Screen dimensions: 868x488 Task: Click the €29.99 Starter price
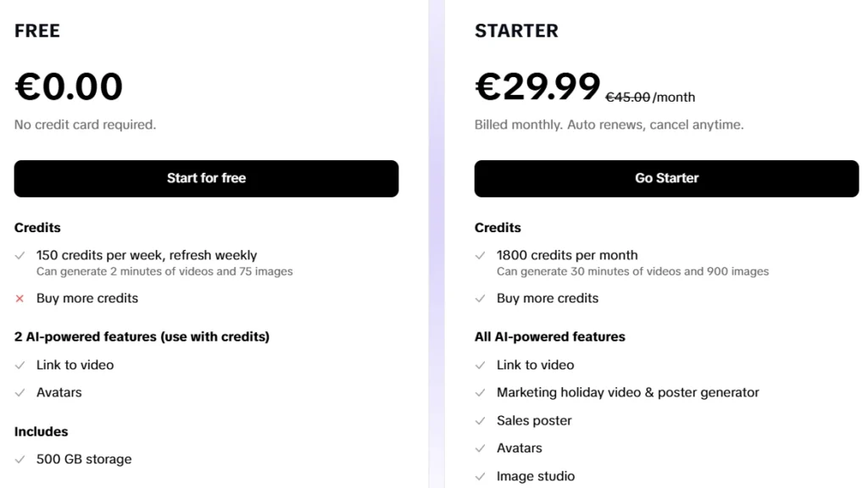coord(537,87)
